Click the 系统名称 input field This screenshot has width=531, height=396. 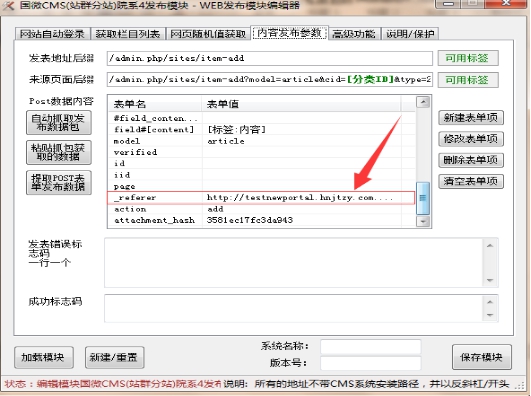[370, 347]
